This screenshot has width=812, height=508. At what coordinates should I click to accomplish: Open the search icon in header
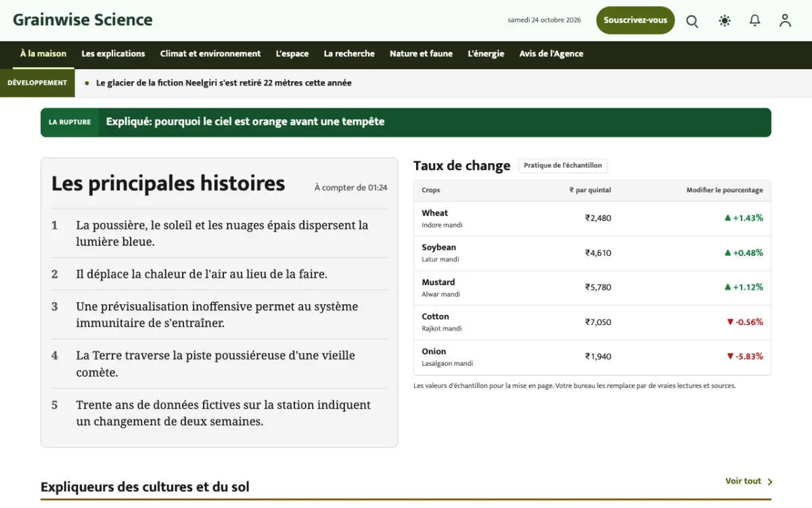coord(692,21)
